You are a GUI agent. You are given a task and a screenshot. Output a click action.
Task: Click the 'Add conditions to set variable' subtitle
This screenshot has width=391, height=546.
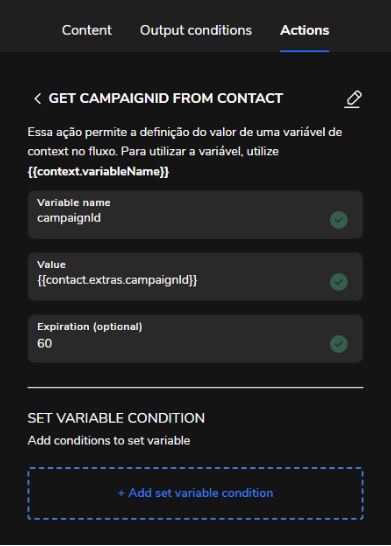109,441
